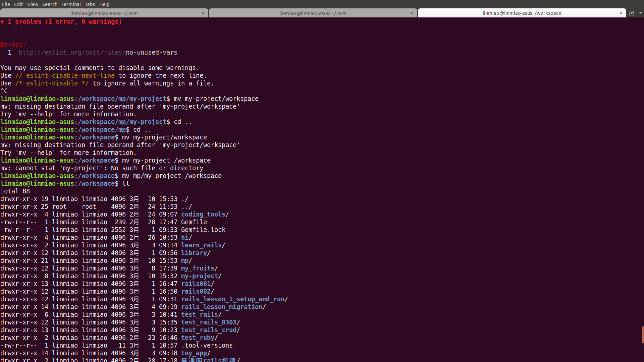644x362 pixels.
Task: Switch to the second ~/.nvm tab
Action: (313, 13)
